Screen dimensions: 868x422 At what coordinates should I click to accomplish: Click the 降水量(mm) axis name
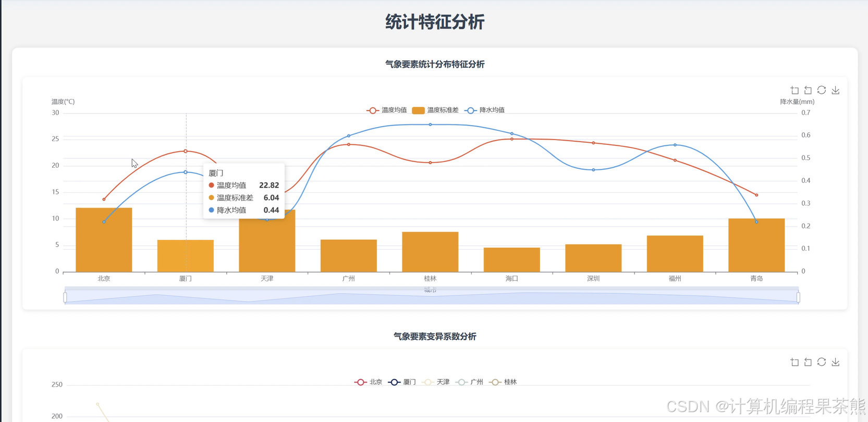(x=797, y=102)
